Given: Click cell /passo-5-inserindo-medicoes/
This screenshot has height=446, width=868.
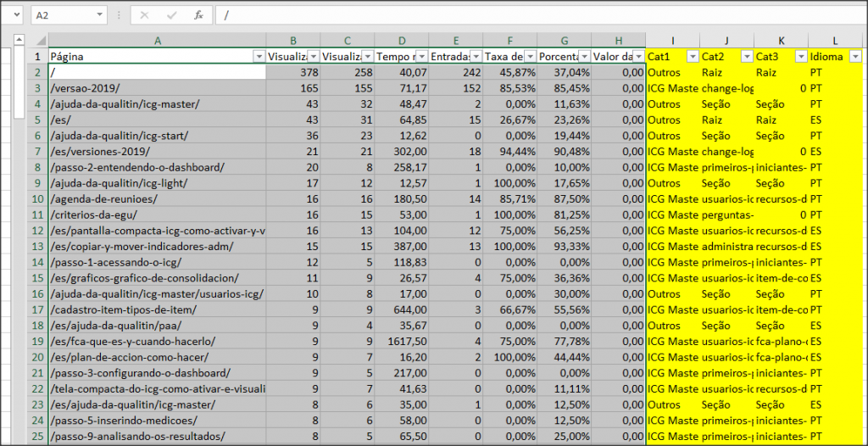Looking at the screenshot, I should tap(157, 420).
